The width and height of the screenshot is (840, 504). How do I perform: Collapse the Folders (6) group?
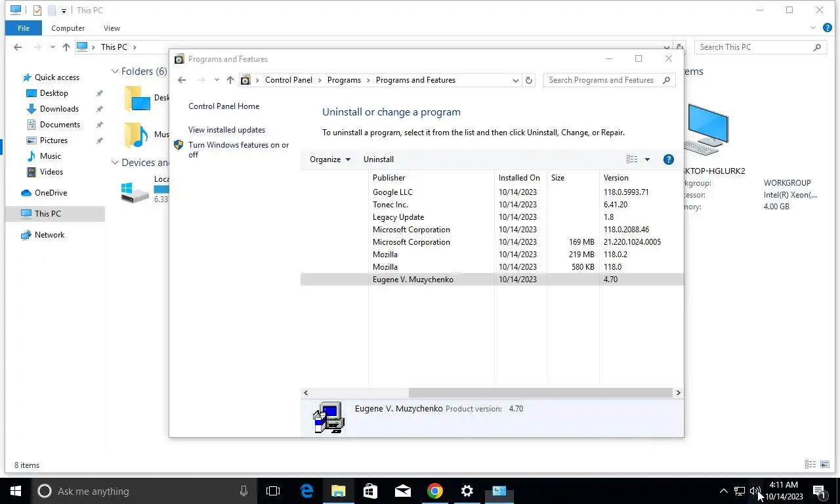click(115, 72)
